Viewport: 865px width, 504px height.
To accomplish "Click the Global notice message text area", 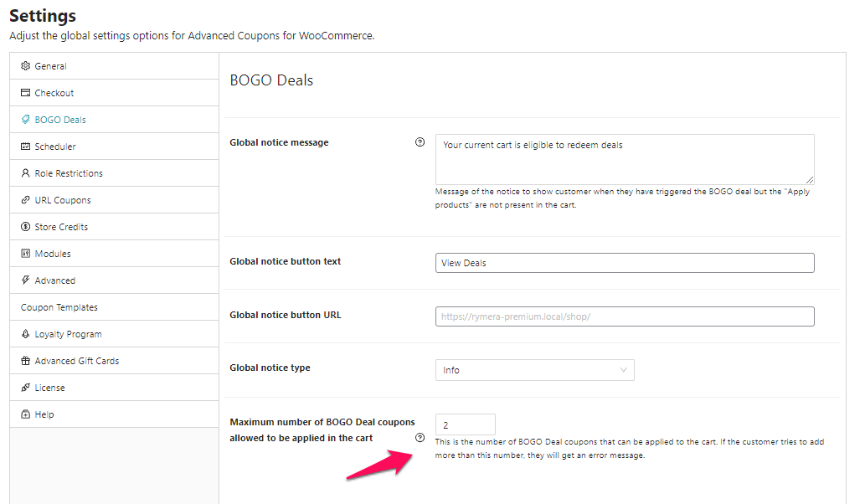I will (x=624, y=159).
